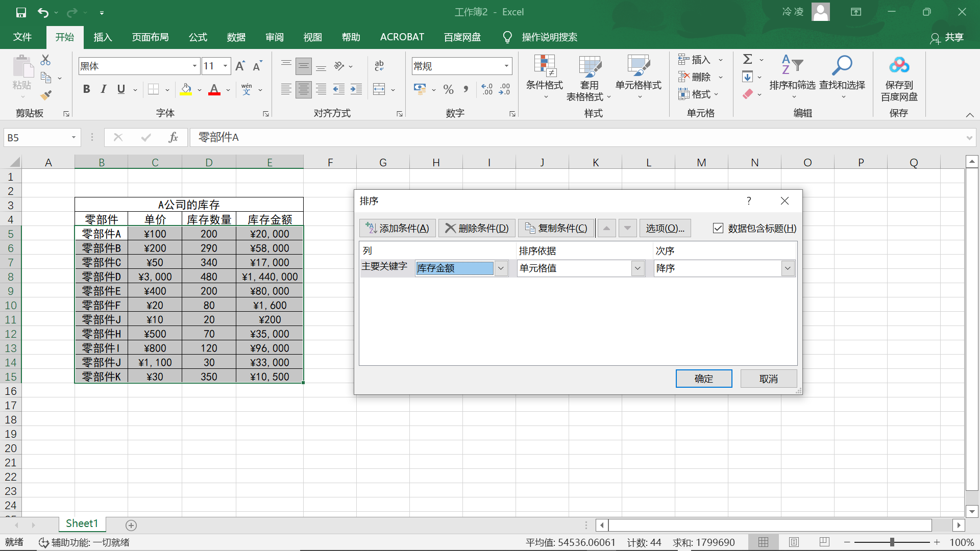Viewport: 980px width, 551px height.
Task: Click the Italic formatting icon
Action: point(104,89)
